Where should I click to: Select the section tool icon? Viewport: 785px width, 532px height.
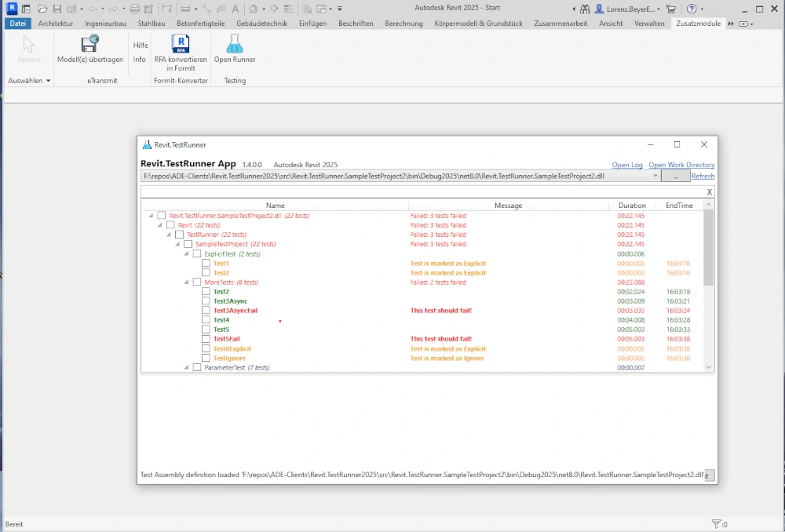coord(274,9)
